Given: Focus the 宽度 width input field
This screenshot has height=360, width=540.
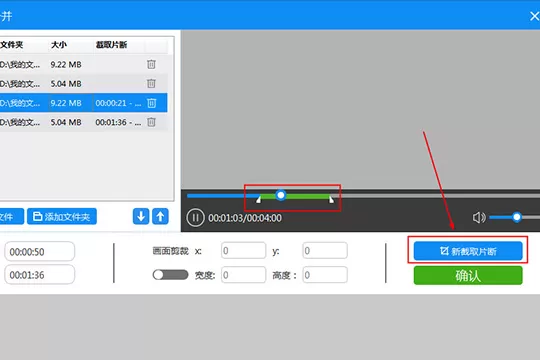Looking at the screenshot, I should (243, 275).
